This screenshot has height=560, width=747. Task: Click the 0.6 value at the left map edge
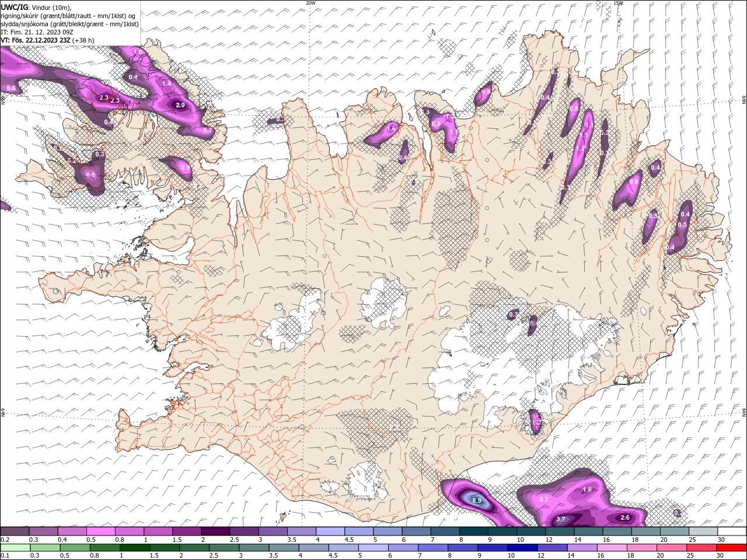coord(11,88)
